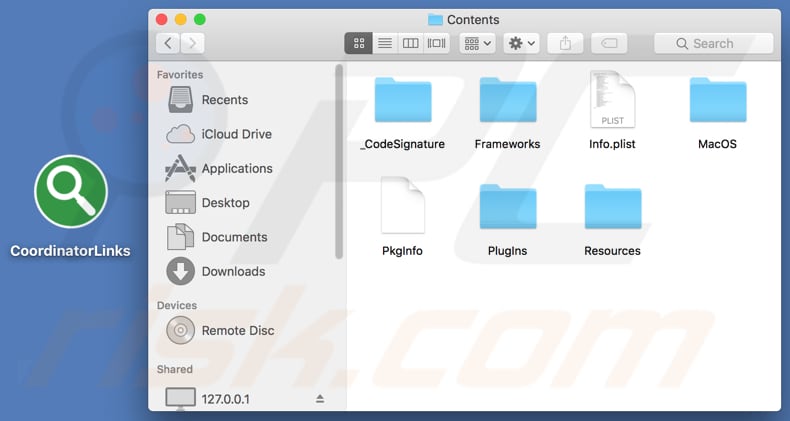Image resolution: width=790 pixels, height=421 pixels.
Task: Go forward with the right chevron button
Action: coord(192,43)
